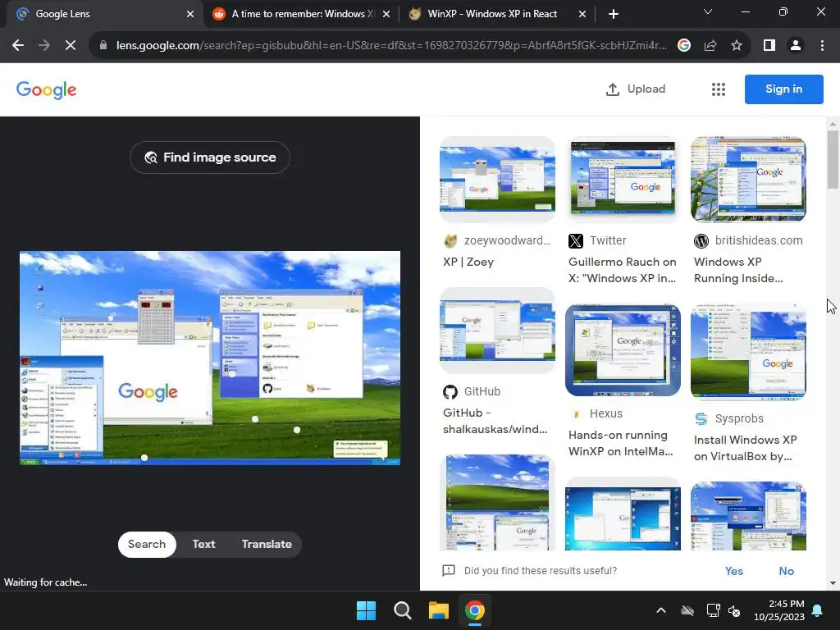Click 'Windows XP Running Inside...' result title
840x630 pixels.
[738, 270]
